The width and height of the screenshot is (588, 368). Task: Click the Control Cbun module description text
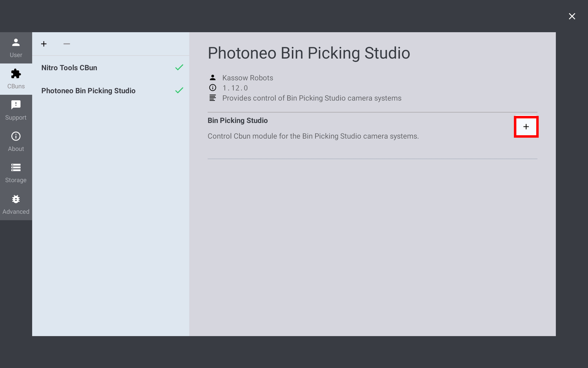[x=313, y=136]
